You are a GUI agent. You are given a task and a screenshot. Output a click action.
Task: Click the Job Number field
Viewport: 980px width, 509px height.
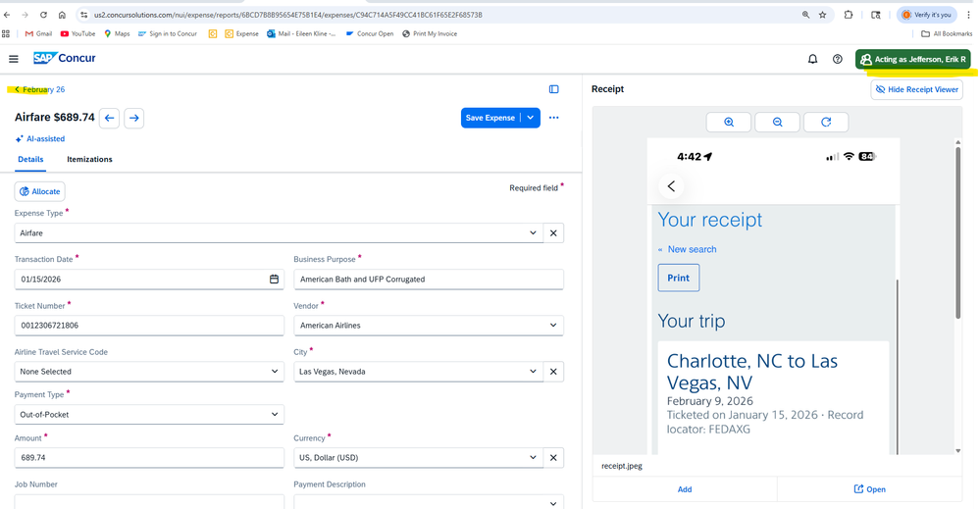(149, 501)
